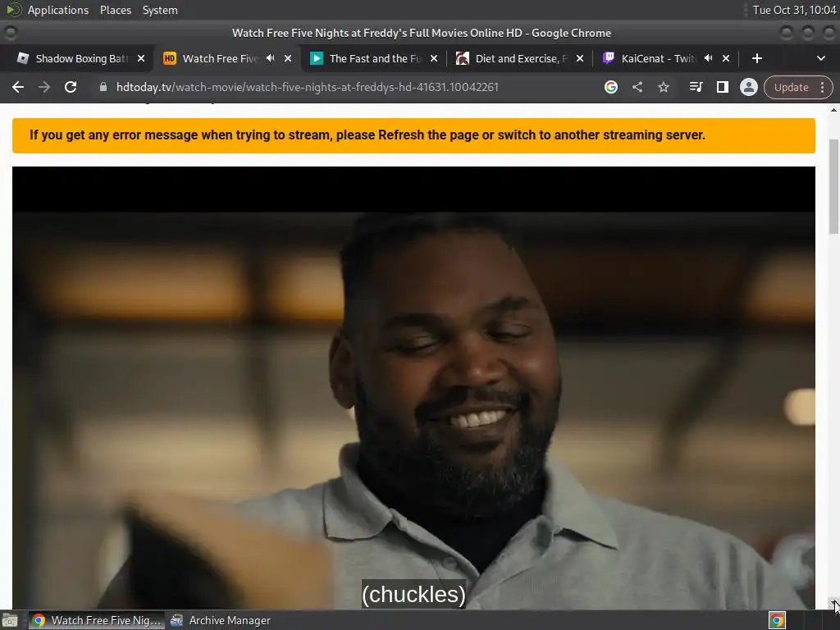Open the Google icon in address bar

click(x=610, y=87)
